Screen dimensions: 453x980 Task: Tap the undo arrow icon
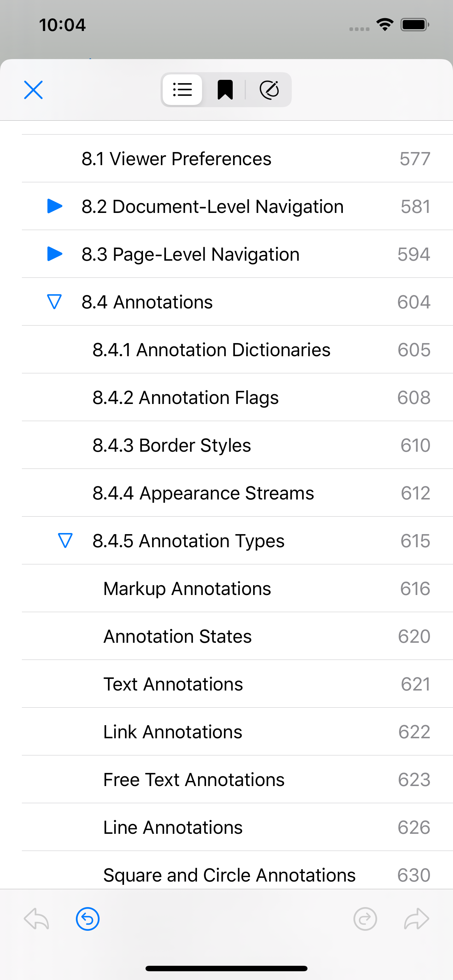click(36, 919)
